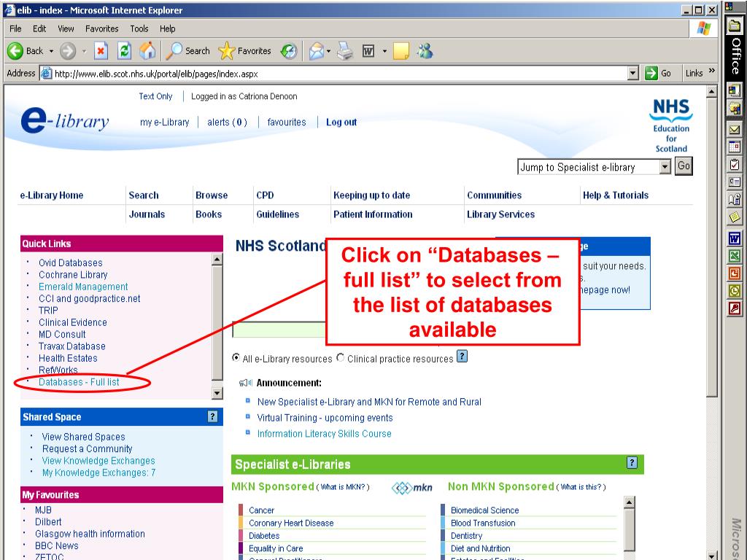Image resolution: width=747 pixels, height=560 pixels.
Task: Open Specialist e-Libraries help question icon
Action: tap(632, 462)
